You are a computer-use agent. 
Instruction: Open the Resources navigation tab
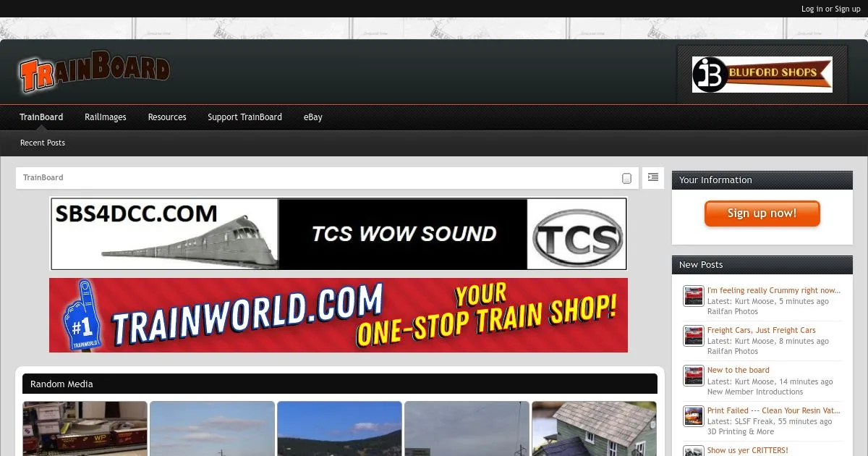[167, 117]
